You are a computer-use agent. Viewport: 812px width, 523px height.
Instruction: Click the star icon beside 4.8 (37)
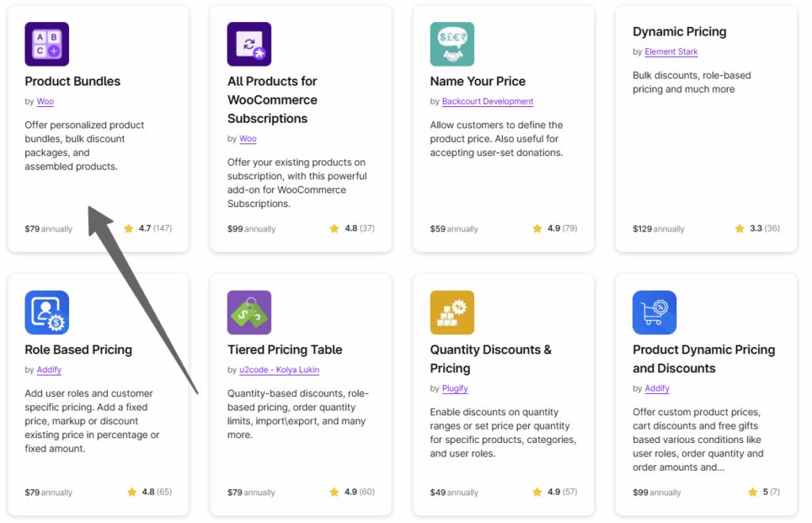pos(335,228)
